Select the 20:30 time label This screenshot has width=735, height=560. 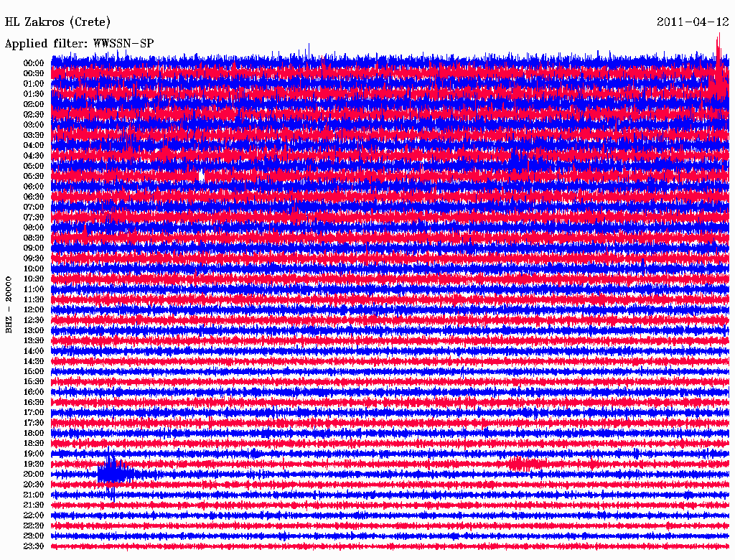(34, 485)
